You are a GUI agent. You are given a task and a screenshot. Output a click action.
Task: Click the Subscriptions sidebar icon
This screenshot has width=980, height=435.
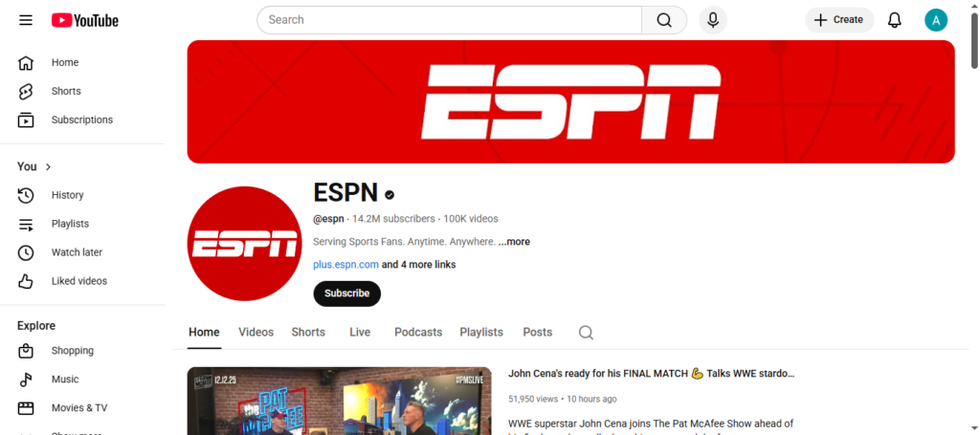pos(26,120)
